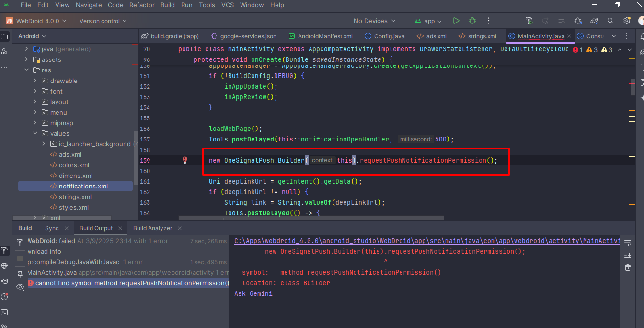Expand the assets folder
644x328 pixels.
26,59
